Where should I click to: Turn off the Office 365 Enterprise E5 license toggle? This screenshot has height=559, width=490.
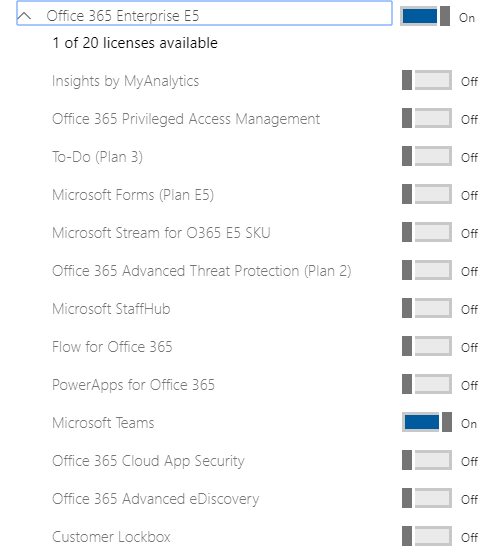[425, 16]
